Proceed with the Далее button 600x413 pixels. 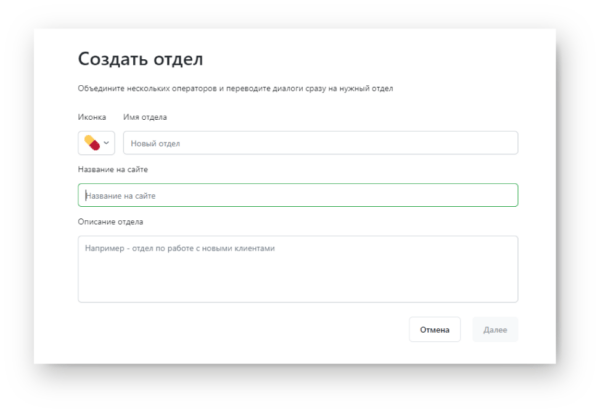coord(495,330)
